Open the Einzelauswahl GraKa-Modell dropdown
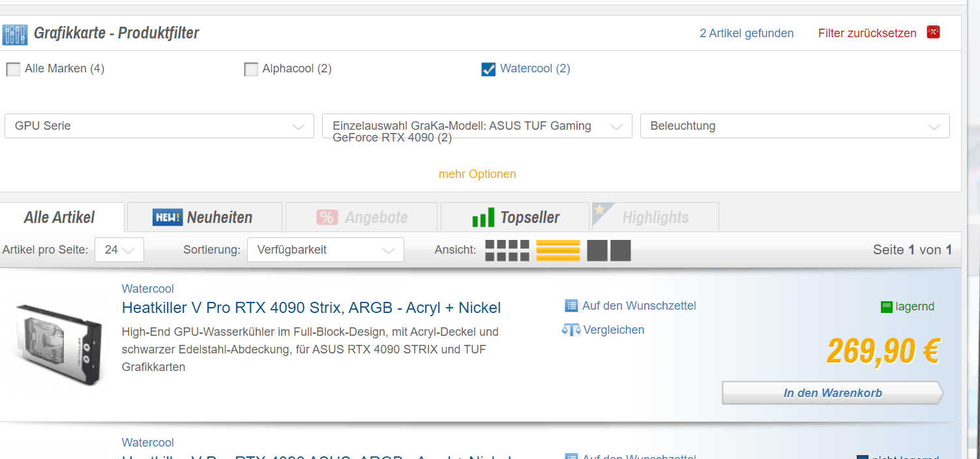The height and width of the screenshot is (459, 980). coord(477,126)
